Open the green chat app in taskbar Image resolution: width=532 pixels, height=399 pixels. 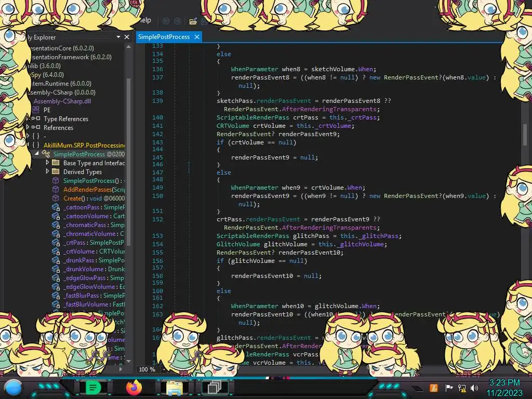pyautogui.click(x=93, y=388)
